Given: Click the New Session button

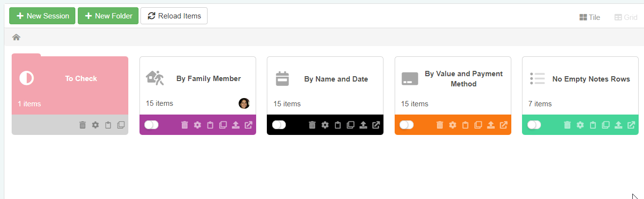Looking at the screenshot, I should click(42, 16).
